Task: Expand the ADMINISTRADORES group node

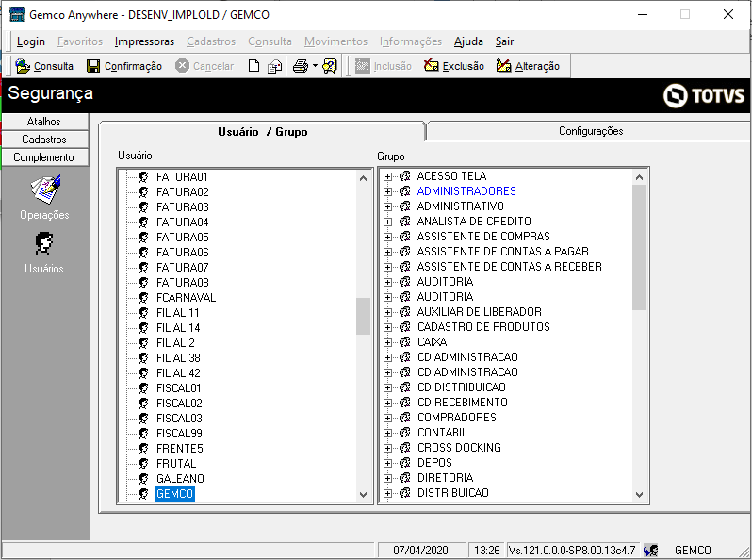Action: click(387, 191)
